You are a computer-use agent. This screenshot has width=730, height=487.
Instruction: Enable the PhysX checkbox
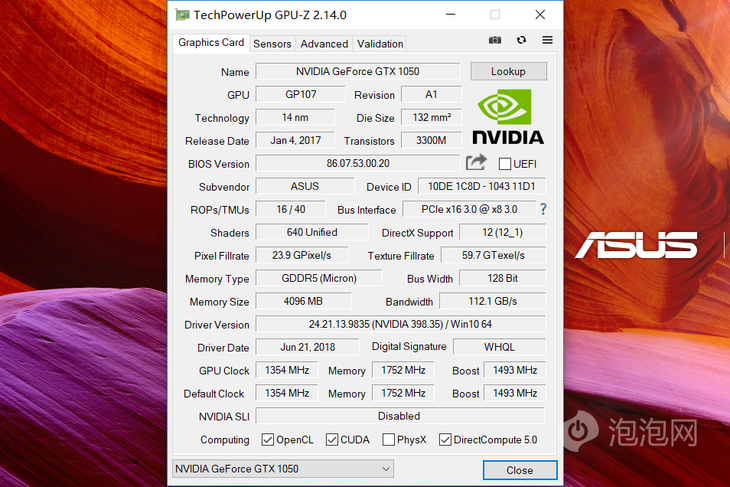[388, 440]
